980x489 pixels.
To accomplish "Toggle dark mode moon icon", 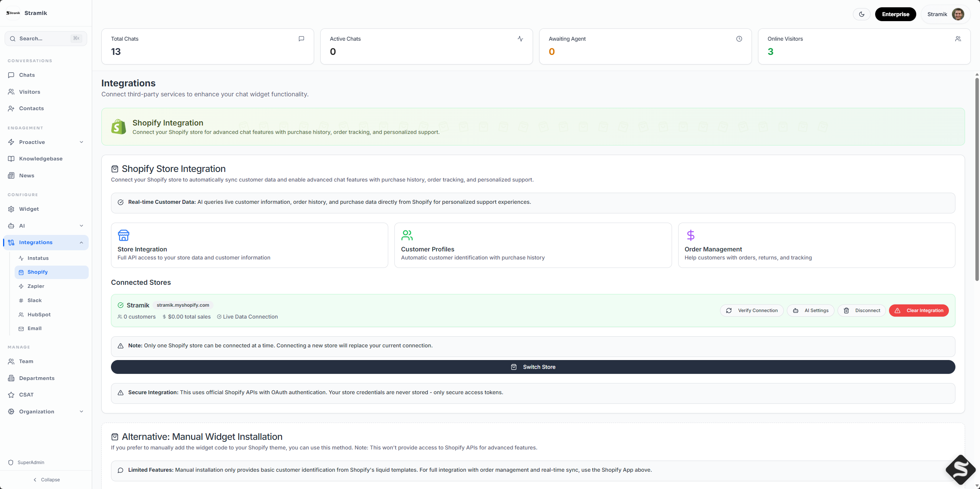I will [861, 14].
